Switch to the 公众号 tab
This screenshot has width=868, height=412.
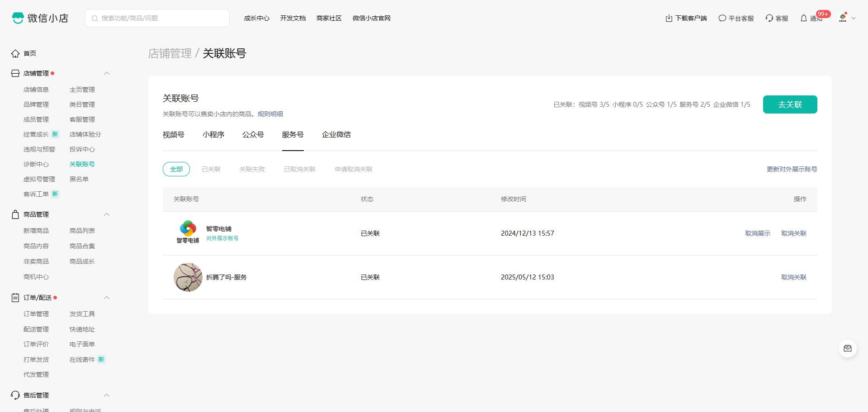click(253, 135)
